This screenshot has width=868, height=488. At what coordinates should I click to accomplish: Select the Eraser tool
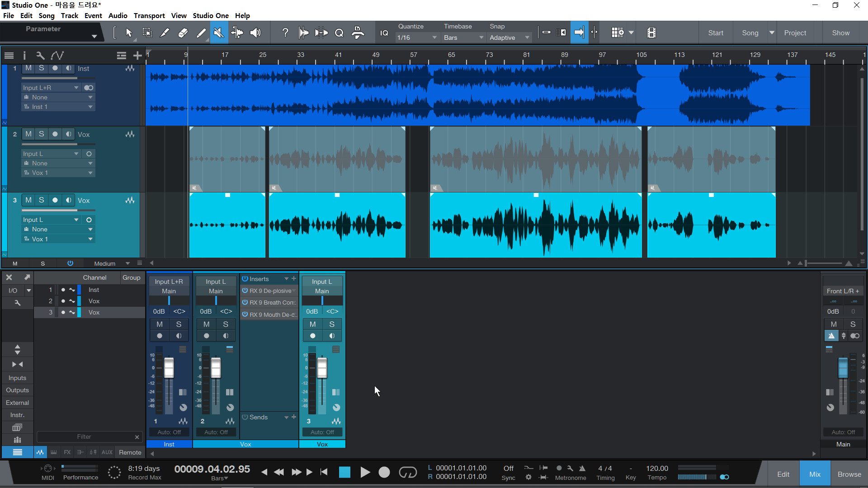[183, 33]
